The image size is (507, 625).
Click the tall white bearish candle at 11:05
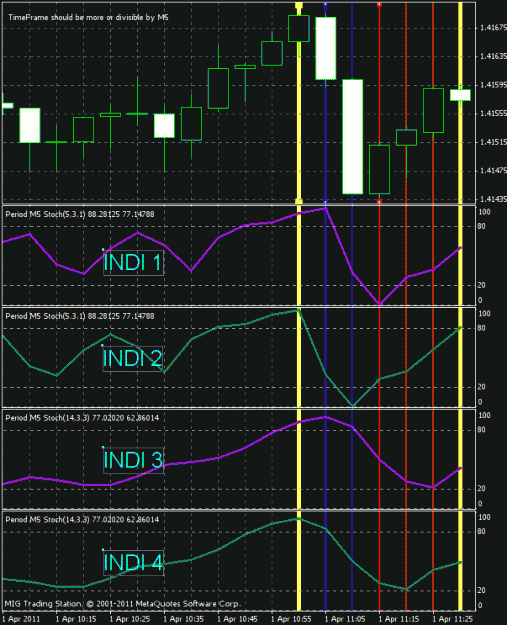[x=353, y=137]
